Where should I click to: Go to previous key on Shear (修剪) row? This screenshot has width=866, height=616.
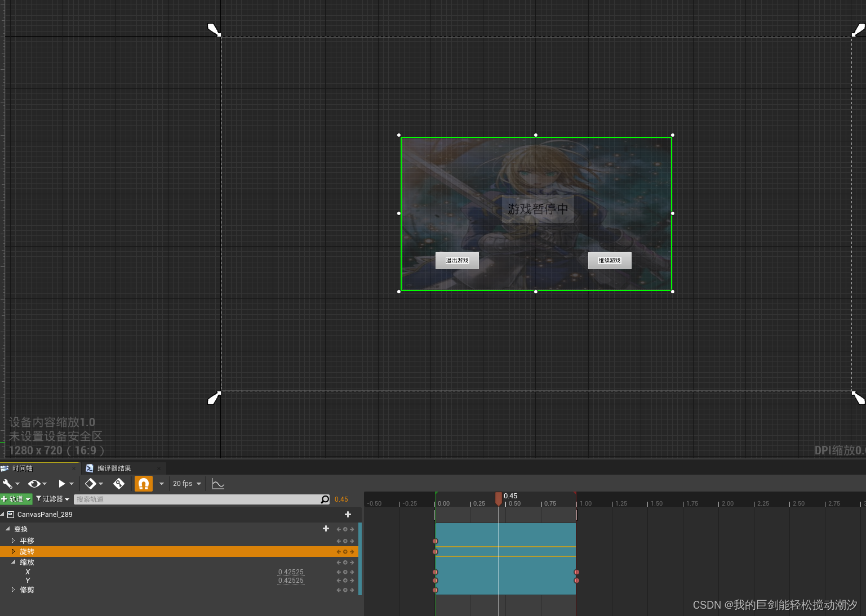point(339,590)
